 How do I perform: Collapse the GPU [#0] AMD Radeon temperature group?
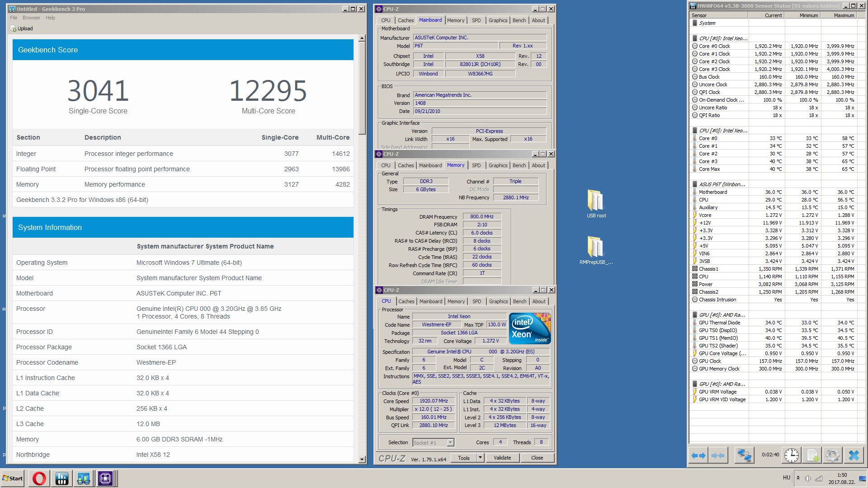pos(695,315)
